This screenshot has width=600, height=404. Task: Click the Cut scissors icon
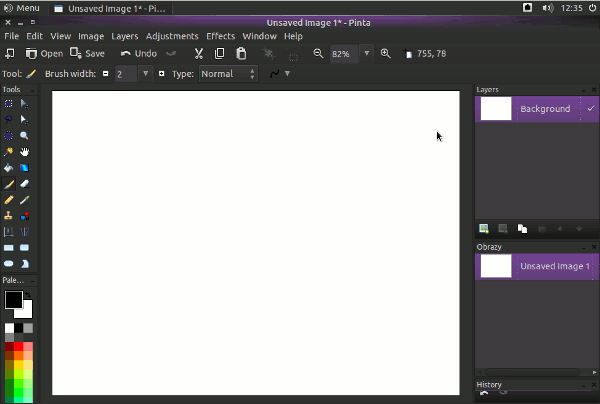(x=198, y=54)
